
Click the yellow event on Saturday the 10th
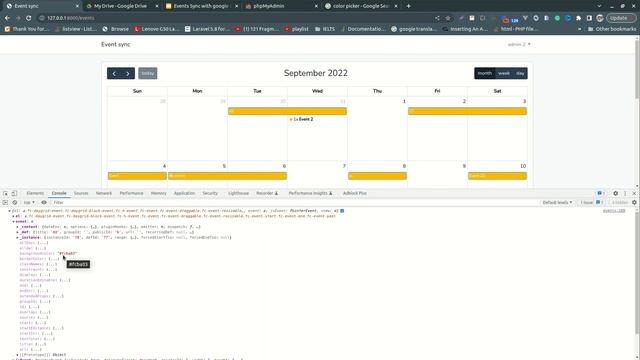click(497, 176)
